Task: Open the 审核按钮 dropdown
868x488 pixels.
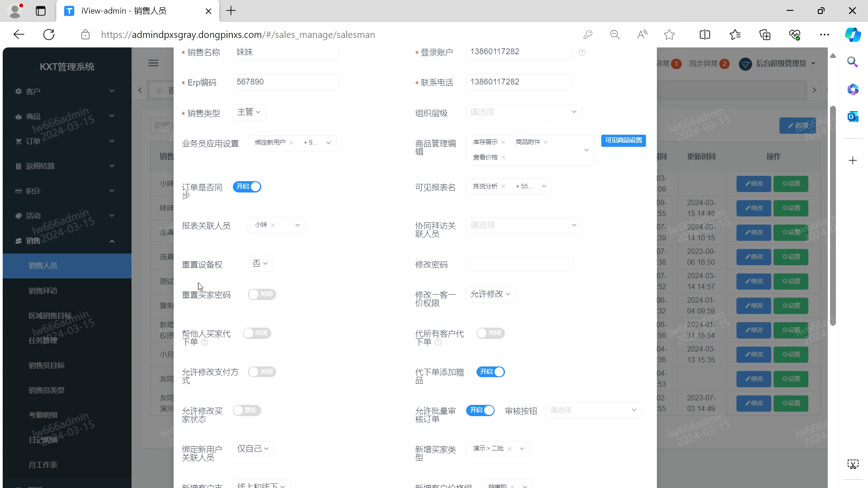Action: click(593, 410)
